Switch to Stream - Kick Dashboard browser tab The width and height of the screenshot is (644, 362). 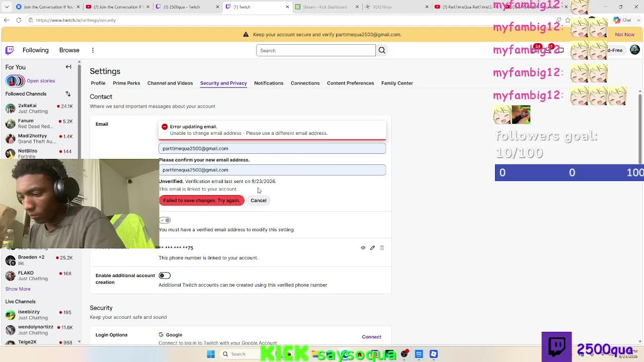(325, 7)
